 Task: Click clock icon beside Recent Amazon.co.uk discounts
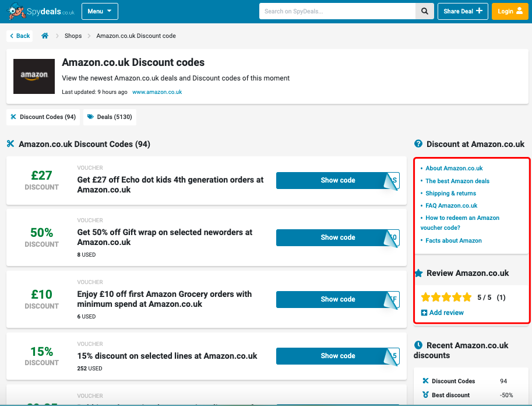click(418, 345)
